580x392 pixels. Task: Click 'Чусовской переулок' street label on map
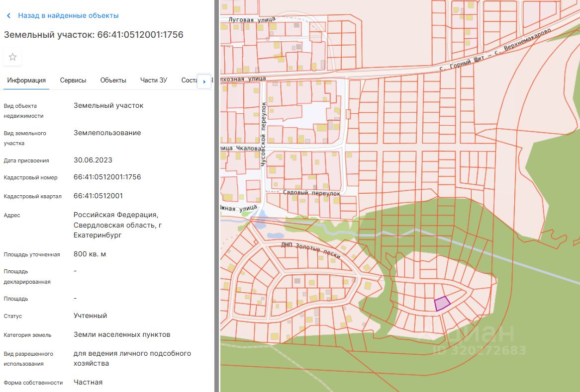pyautogui.click(x=264, y=135)
